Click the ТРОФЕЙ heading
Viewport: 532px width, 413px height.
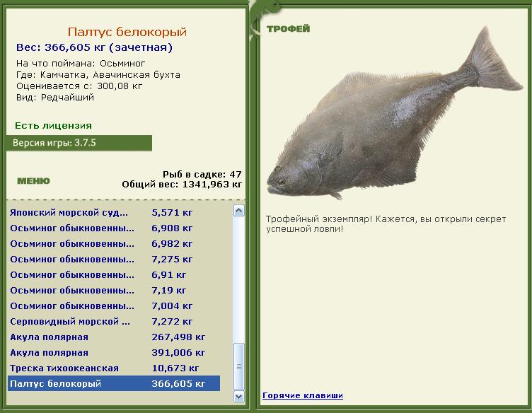pyautogui.click(x=288, y=29)
